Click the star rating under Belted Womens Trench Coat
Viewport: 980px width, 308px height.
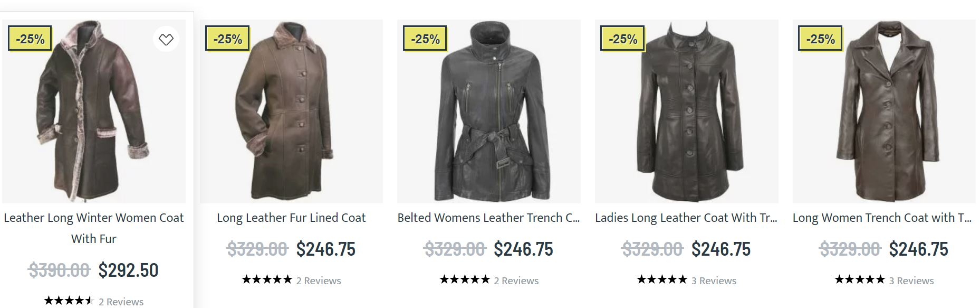pos(465,280)
